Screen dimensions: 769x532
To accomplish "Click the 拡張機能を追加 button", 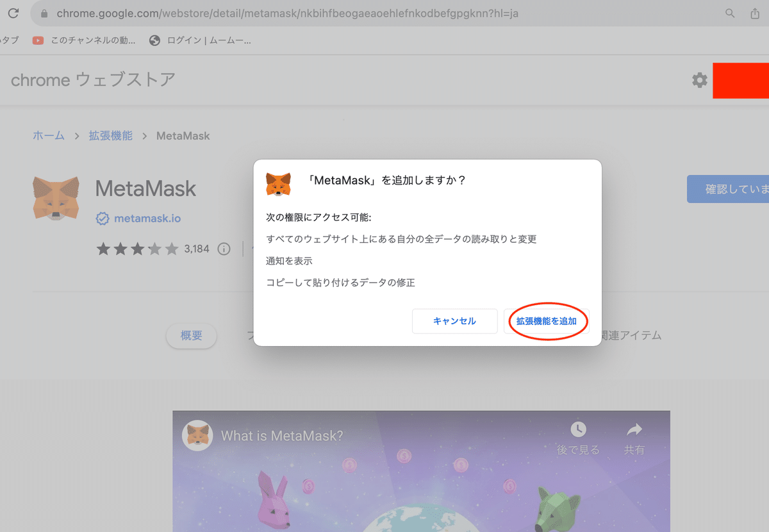I will pos(547,321).
